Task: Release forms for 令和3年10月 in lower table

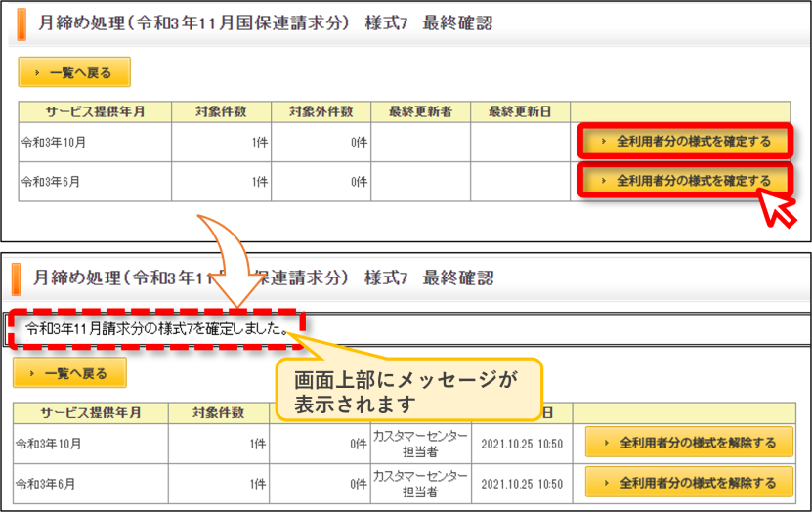Action: pos(689,442)
